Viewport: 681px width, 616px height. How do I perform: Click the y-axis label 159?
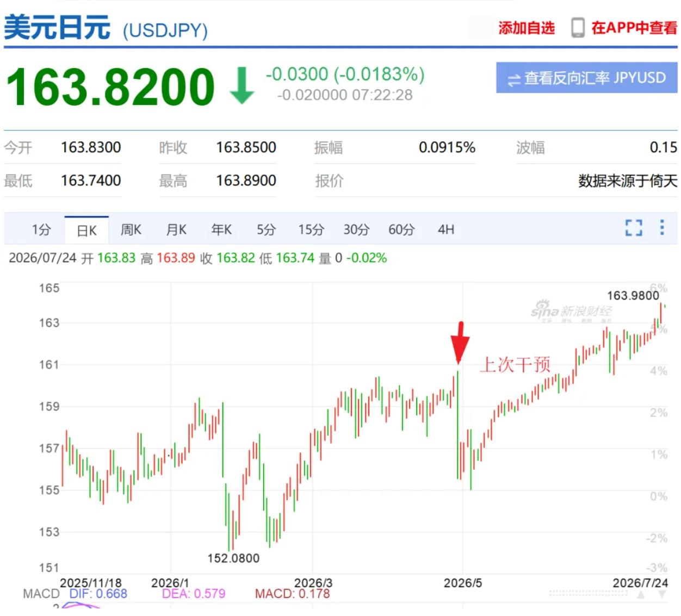click(x=49, y=406)
